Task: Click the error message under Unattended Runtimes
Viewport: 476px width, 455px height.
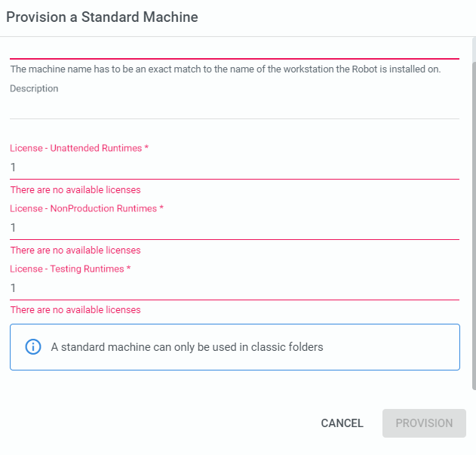Action: pos(75,190)
